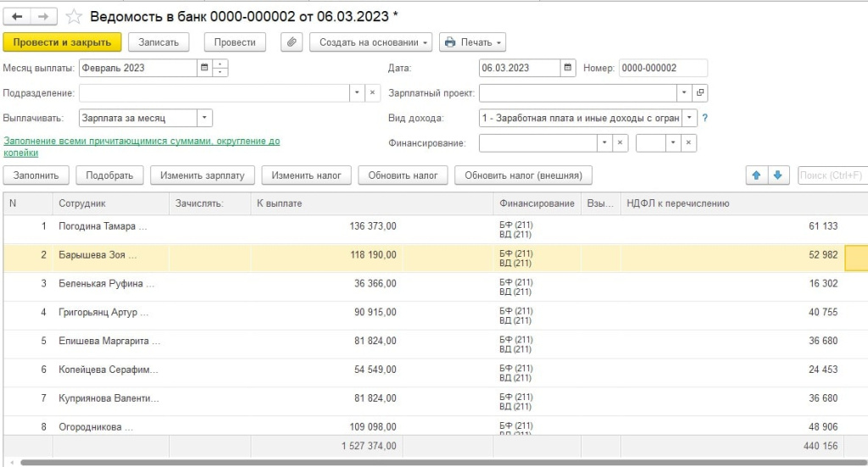Go back with the left arrow button

tap(17, 17)
